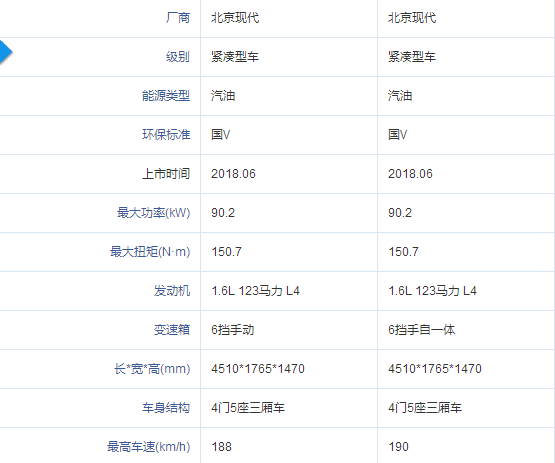555x463 pixels.
Task: Click the blue arrow icon at left edge
Action: pos(6,52)
